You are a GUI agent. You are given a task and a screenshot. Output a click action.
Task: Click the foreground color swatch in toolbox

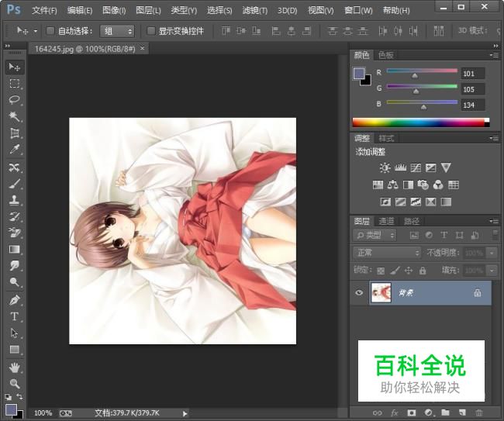tap(12, 409)
